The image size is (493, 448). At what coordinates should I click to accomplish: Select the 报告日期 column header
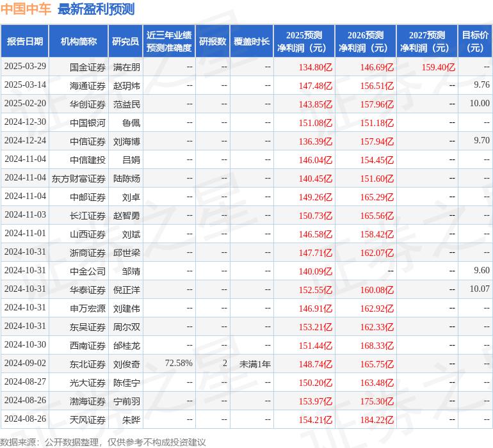point(24,41)
